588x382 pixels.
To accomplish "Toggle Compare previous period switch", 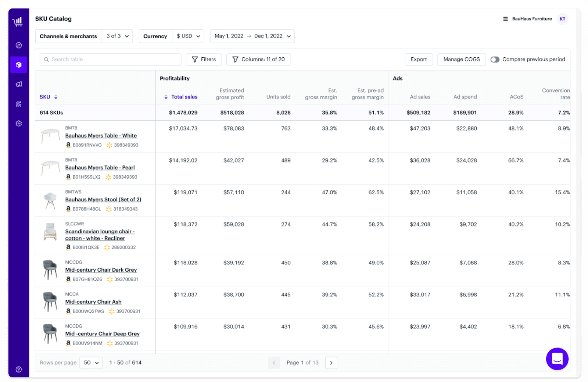I will point(495,60).
